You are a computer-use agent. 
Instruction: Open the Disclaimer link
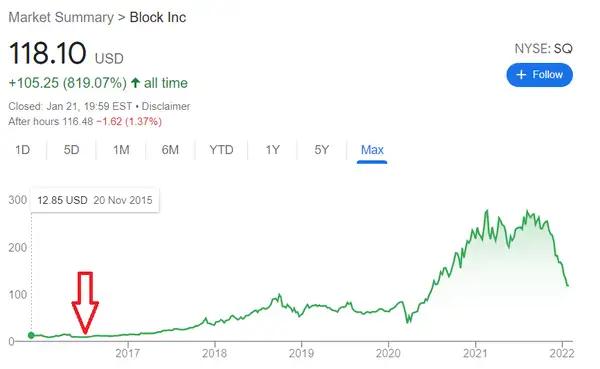coord(166,106)
